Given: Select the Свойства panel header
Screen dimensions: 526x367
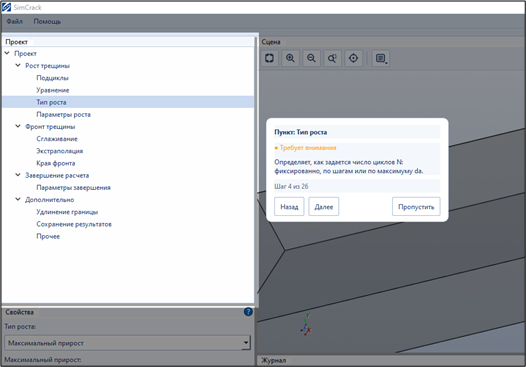Looking at the screenshot, I should (19, 312).
